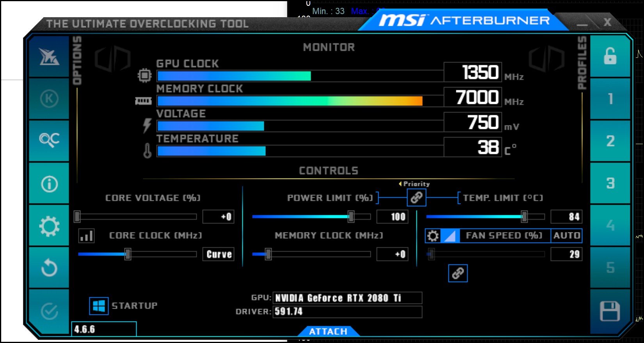
Task: Apply settings with the checkmark icon
Action: (x=49, y=311)
